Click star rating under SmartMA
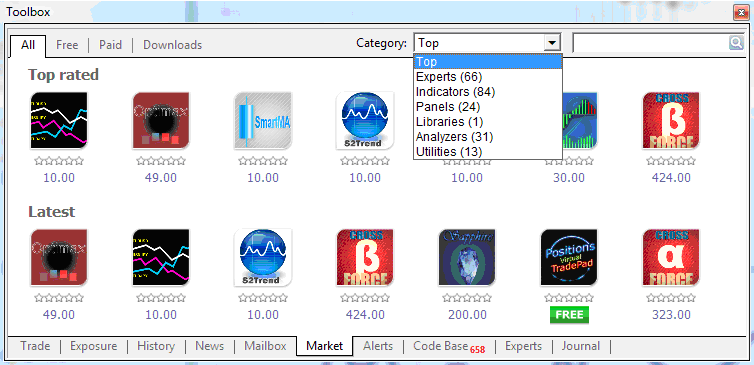754x365 pixels. pyautogui.click(x=263, y=161)
